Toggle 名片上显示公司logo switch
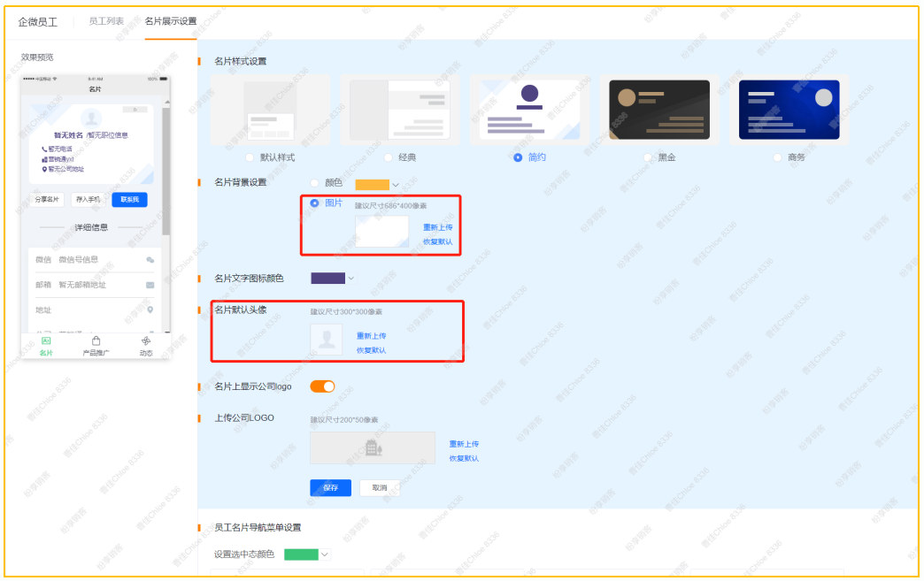 click(x=322, y=386)
